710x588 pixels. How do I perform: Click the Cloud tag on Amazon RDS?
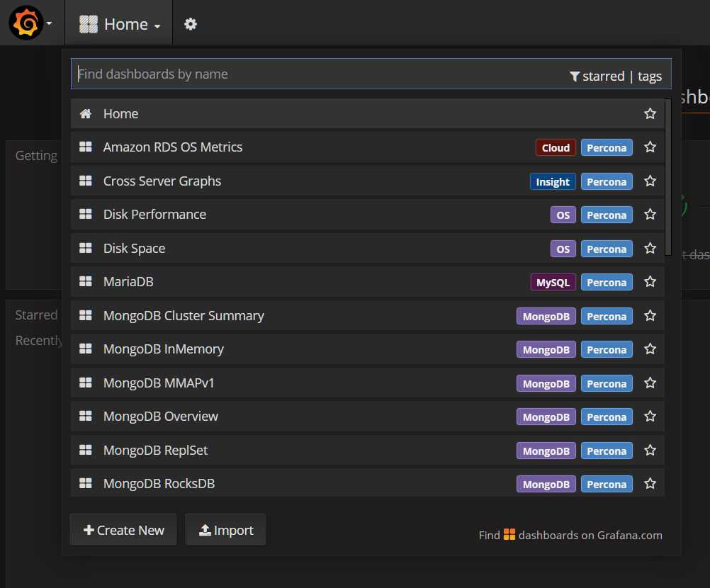point(556,147)
